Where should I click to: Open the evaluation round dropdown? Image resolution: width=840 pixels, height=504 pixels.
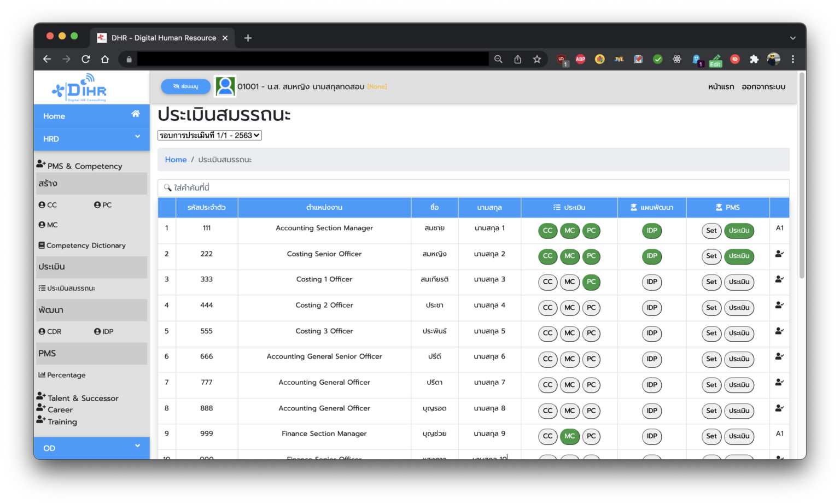click(209, 135)
